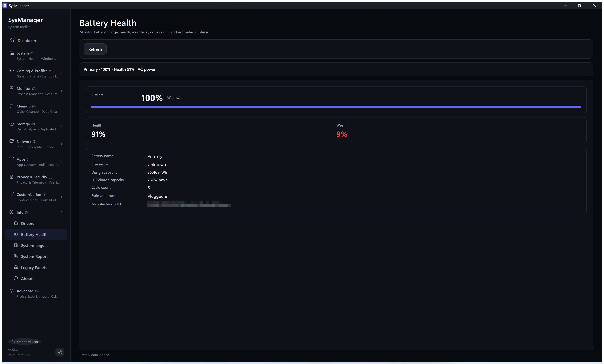Click the Network icon in sidebar

pos(12,141)
